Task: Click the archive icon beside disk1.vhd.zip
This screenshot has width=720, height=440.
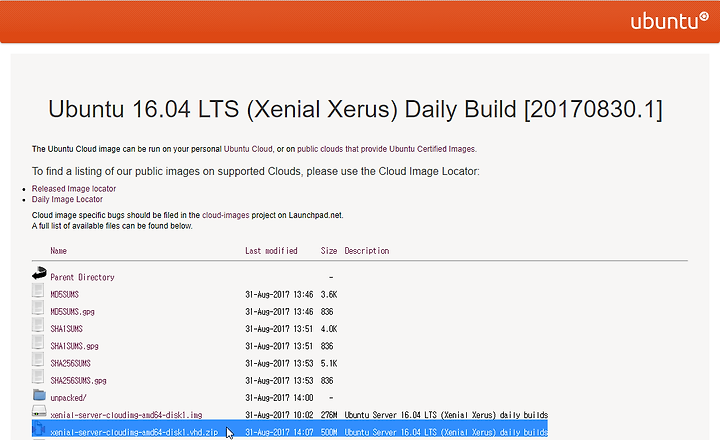Action: (x=39, y=429)
